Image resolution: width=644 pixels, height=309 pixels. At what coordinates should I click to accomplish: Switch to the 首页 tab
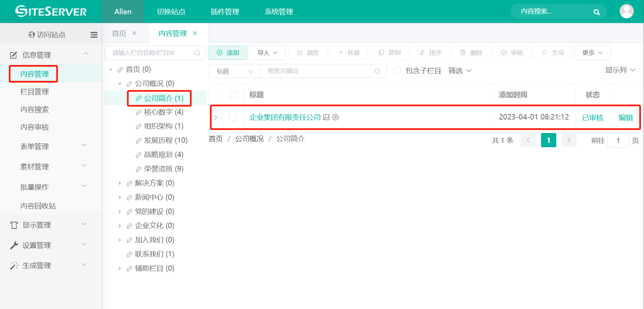[119, 33]
